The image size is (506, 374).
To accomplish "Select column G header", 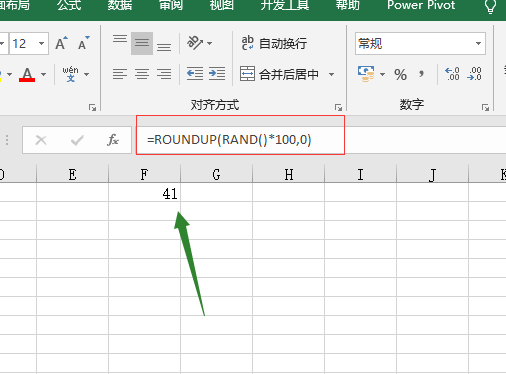I will (216, 174).
